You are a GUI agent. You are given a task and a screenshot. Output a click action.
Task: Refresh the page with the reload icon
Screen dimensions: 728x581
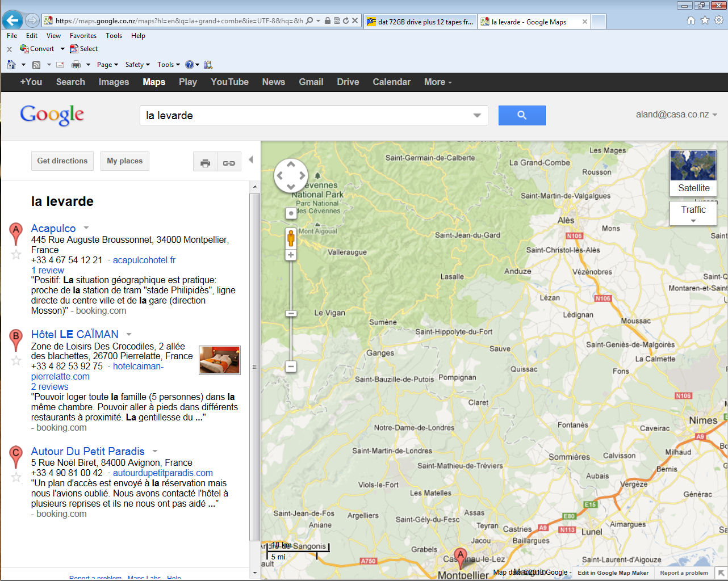(345, 20)
